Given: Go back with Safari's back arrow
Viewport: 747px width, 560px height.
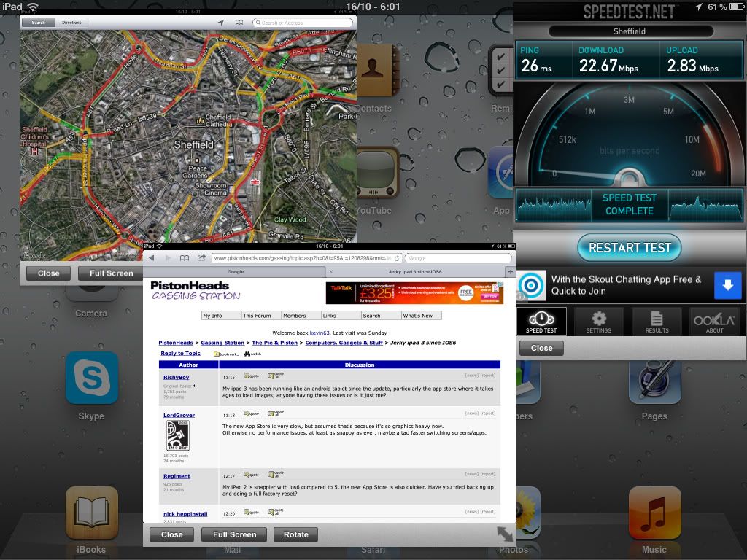Looking at the screenshot, I should click(x=152, y=258).
